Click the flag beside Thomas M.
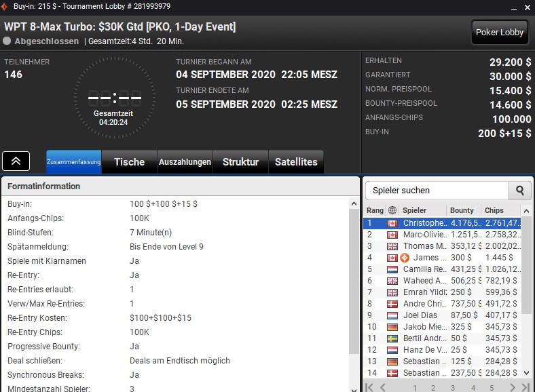The height and width of the screenshot is (392, 535). tap(392, 246)
